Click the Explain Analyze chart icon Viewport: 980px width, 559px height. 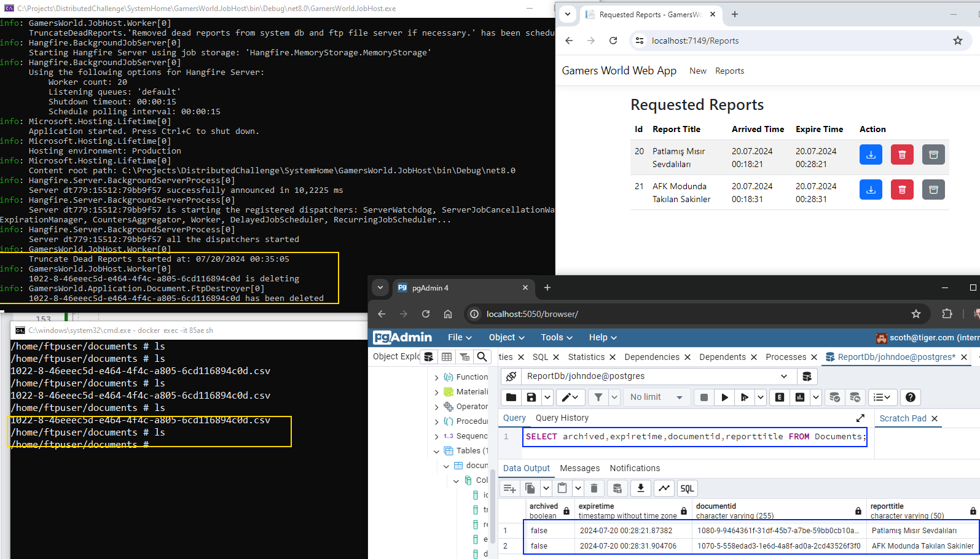pos(800,397)
